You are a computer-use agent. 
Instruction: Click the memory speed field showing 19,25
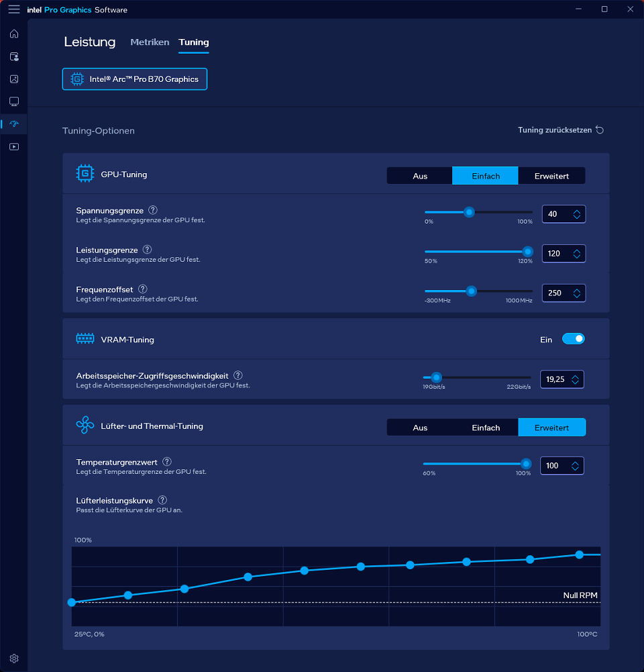[561, 379]
